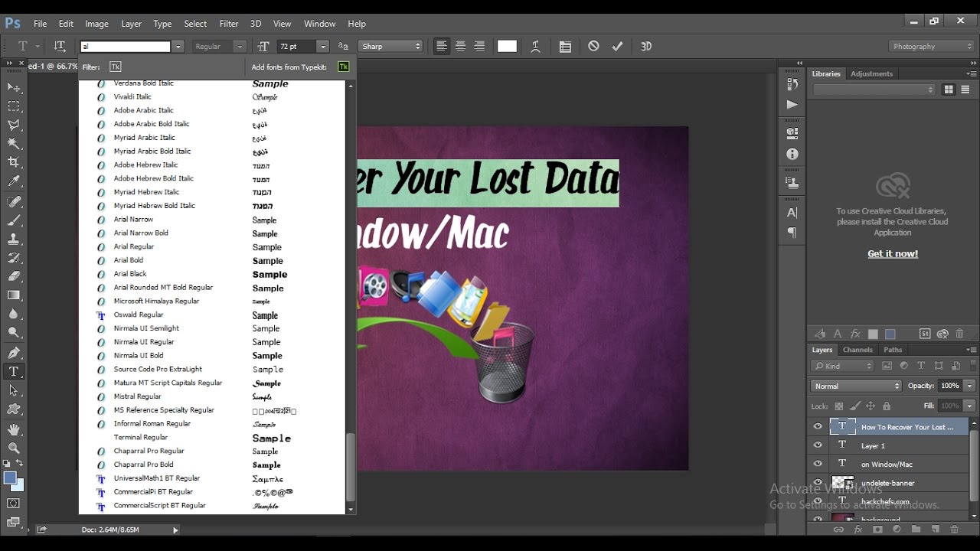Viewport: 980px width, 551px height.
Task: Select the Gradient tool
Action: tap(14, 295)
